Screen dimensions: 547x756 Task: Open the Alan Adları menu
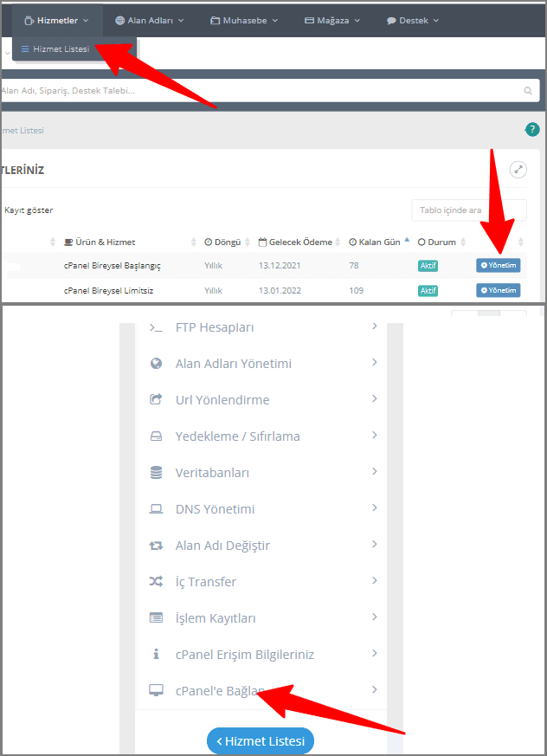click(150, 21)
